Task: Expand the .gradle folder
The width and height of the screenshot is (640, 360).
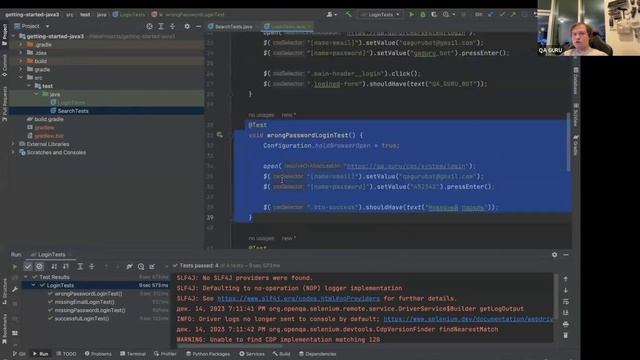Action: pos(21,44)
